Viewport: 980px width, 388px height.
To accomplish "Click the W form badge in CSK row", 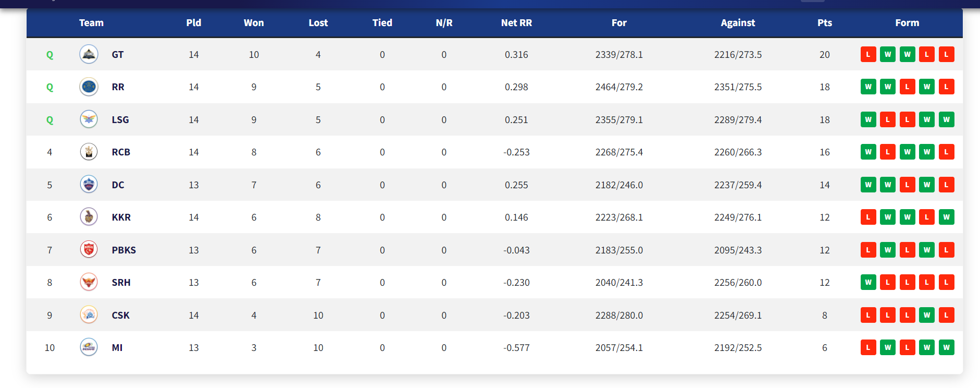I will 927,315.
